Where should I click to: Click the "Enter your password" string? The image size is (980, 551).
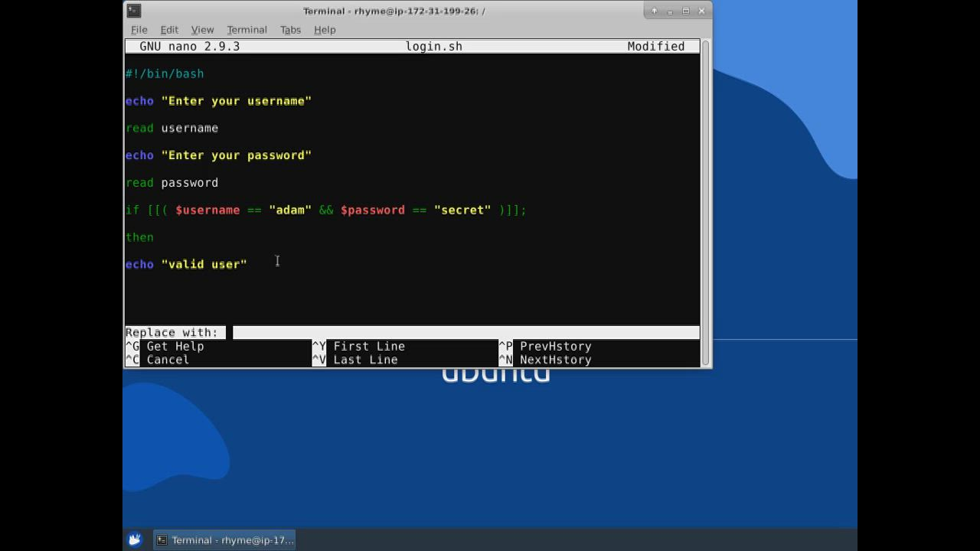237,155
